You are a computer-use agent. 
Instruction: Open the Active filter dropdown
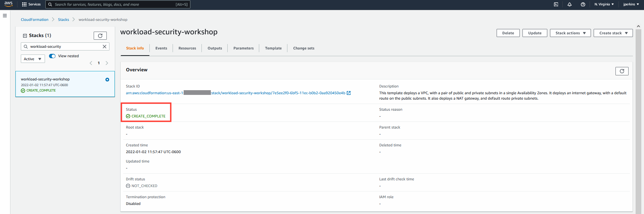click(33, 59)
